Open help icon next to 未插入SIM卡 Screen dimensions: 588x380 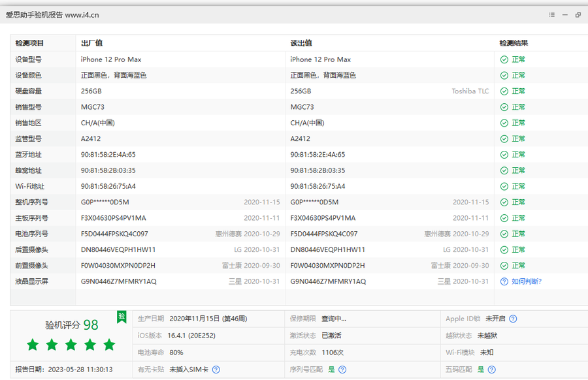click(x=216, y=370)
